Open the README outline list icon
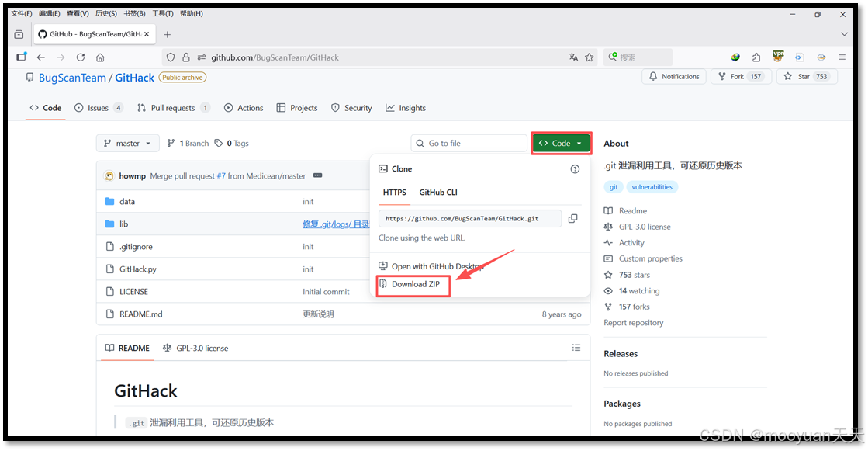 [576, 348]
